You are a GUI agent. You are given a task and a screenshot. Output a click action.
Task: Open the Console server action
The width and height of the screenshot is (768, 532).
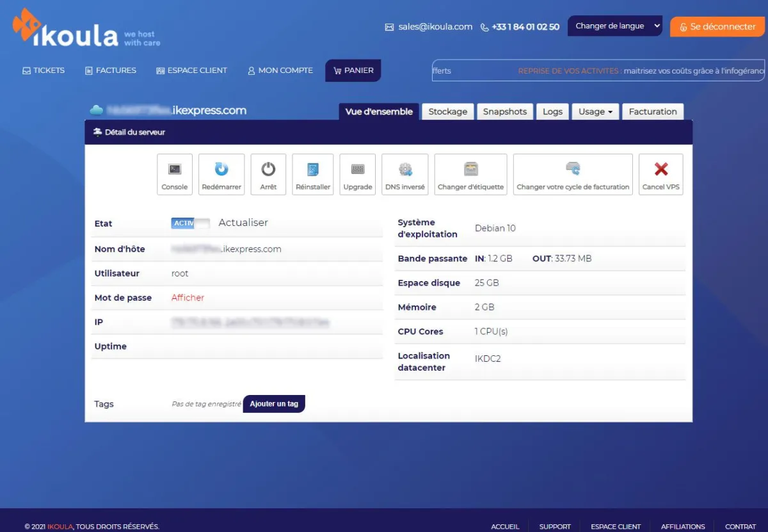click(x=175, y=174)
